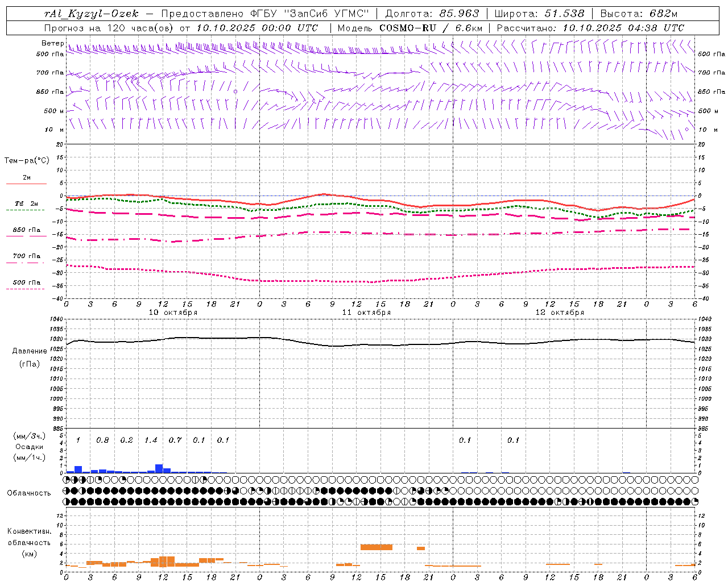Click the Давление pressure panel label
Viewport: 728px width, 582px height.
click(30, 351)
